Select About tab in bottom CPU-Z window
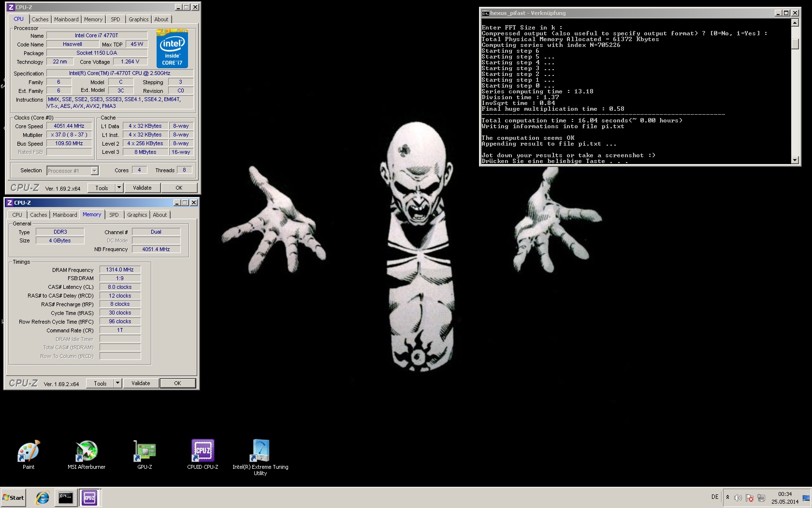 [160, 215]
